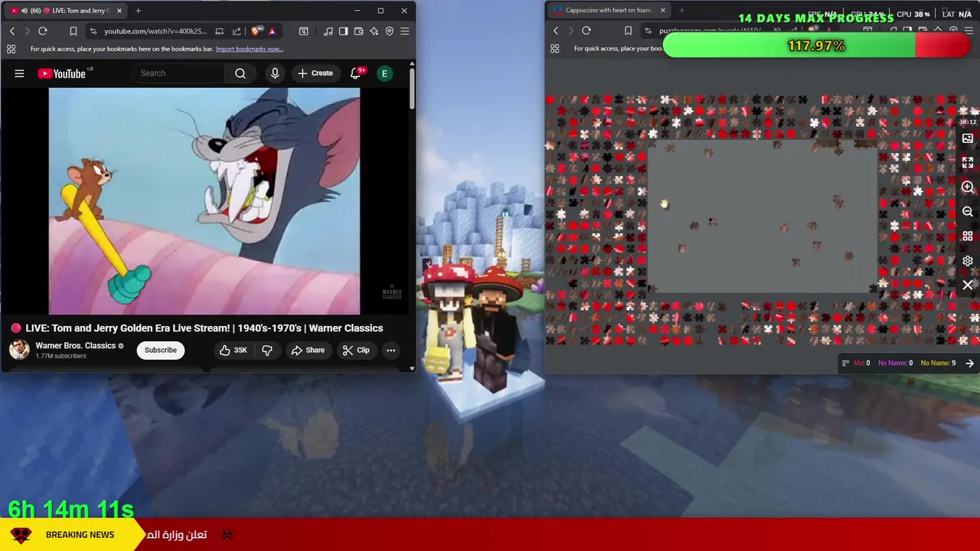The width and height of the screenshot is (980, 551).
Task: Click the No Name: 9 score
Action: (938, 364)
